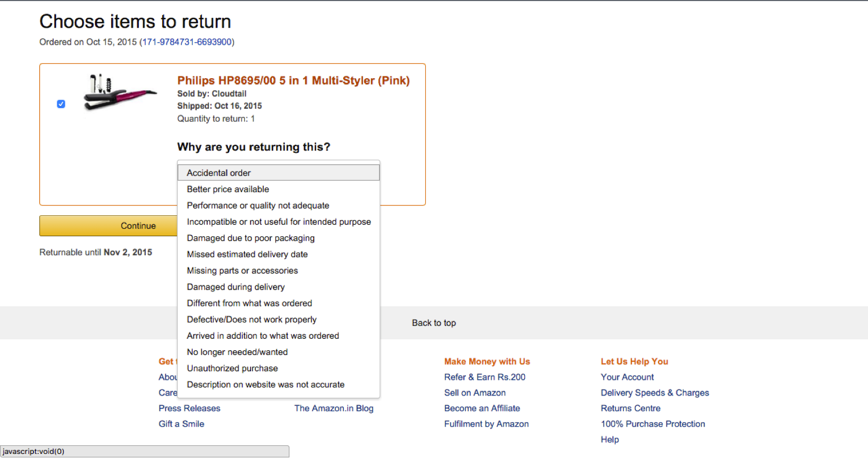Click the Philips Multi-Styler product thumbnail

(120, 92)
